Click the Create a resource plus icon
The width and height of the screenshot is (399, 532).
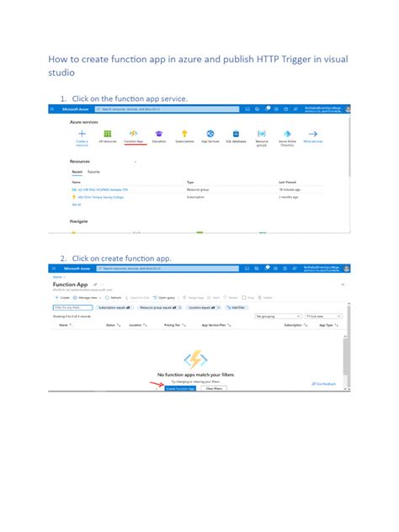click(82, 133)
